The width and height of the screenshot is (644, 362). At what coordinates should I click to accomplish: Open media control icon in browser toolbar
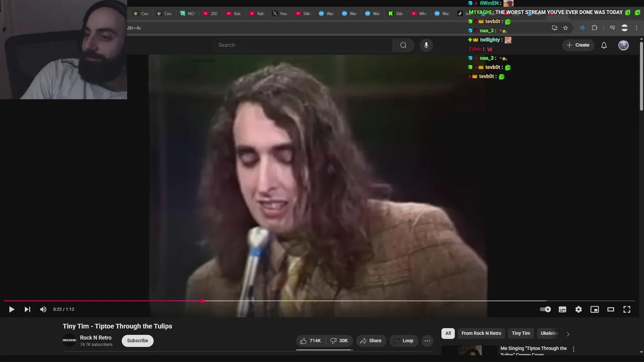612,28
